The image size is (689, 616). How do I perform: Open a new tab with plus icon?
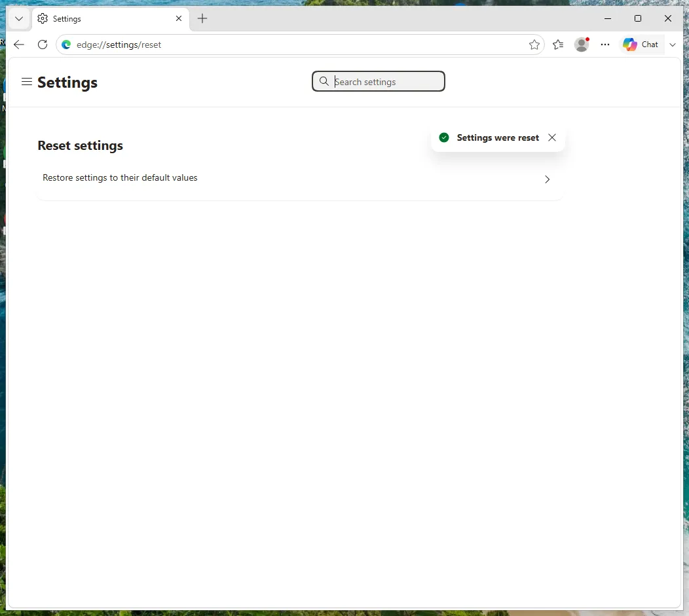202,18
